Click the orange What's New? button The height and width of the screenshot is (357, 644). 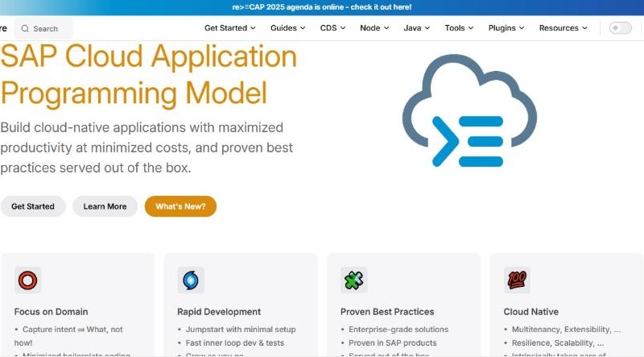[x=180, y=206]
